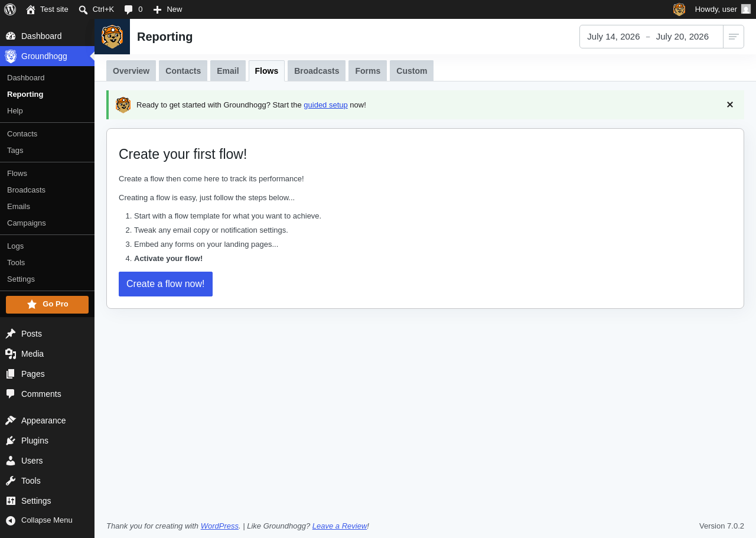Open Test site home link
Screen dimensions: 756x538
tap(47, 9)
